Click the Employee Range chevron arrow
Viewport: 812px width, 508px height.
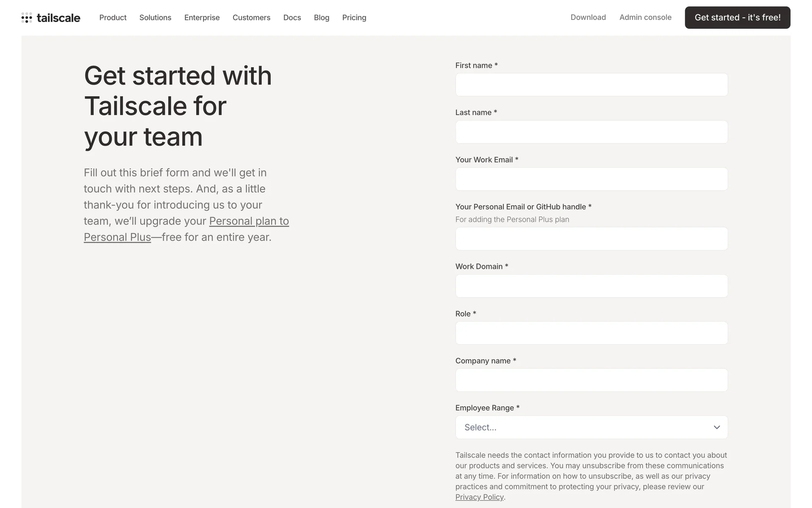coord(716,427)
